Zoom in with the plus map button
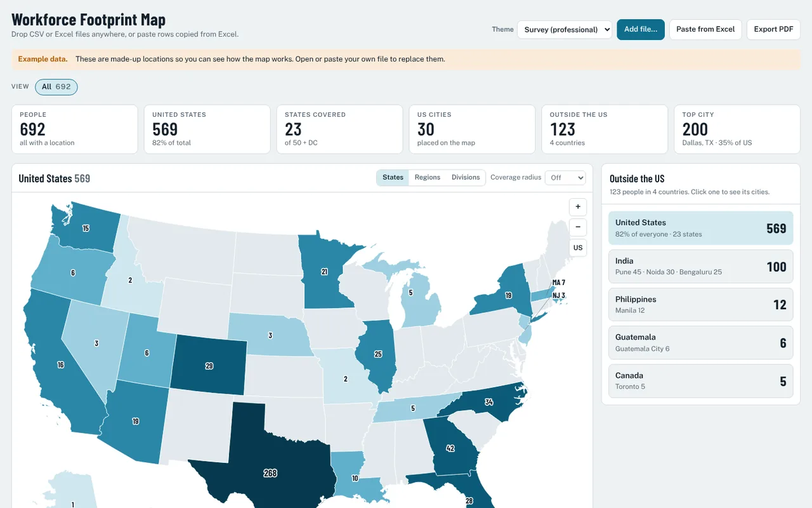This screenshot has height=508, width=812. coord(578,207)
